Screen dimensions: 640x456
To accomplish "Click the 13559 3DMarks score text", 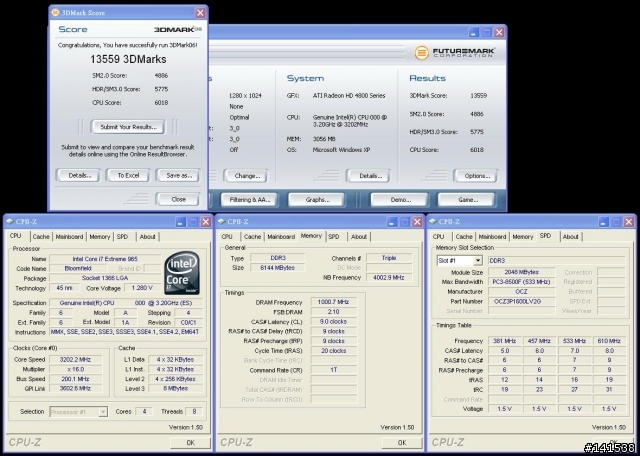I will click(x=128, y=59).
